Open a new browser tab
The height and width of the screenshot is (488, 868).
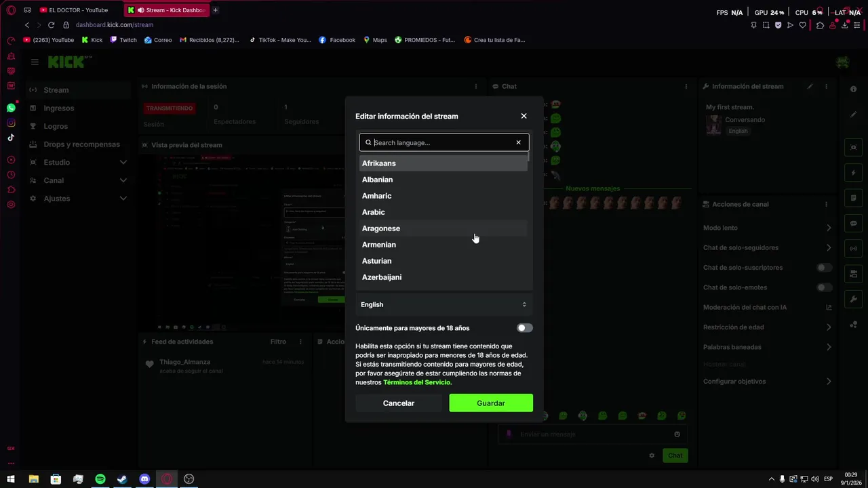(215, 10)
